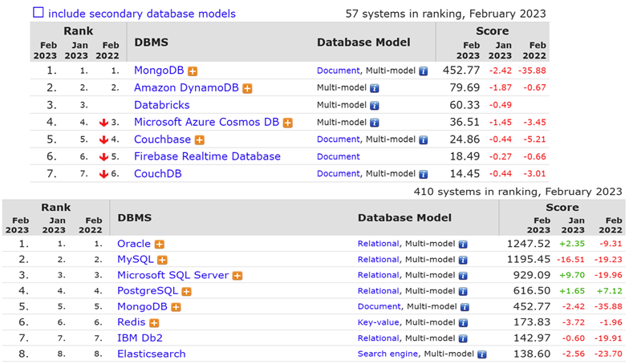Image resolution: width=629 pixels, height=364 pixels.
Task: Select text '410 systems in ranking, February 2023'
Action: pyautogui.click(x=518, y=192)
